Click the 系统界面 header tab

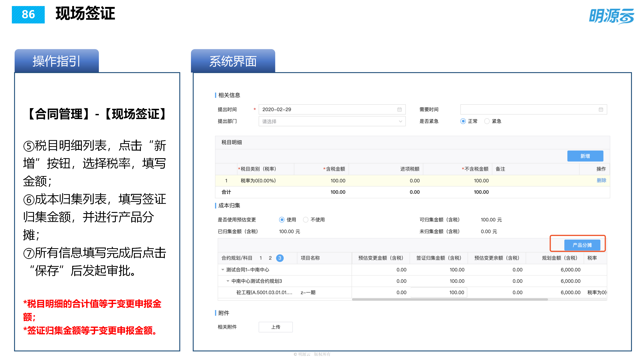(234, 61)
